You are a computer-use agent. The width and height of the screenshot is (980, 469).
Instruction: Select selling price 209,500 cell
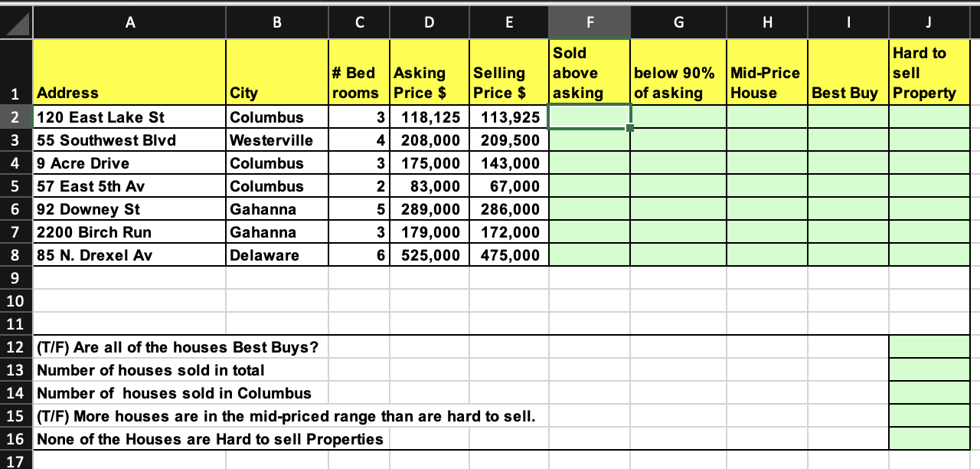(508, 140)
